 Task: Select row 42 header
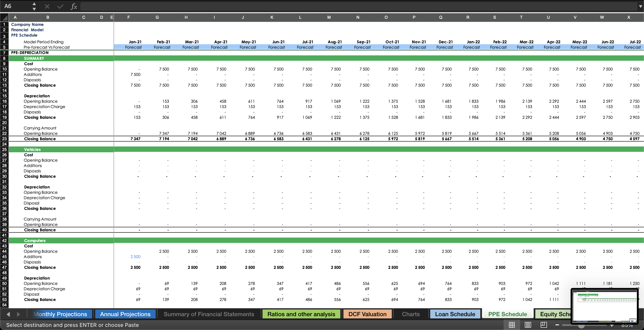point(4,241)
